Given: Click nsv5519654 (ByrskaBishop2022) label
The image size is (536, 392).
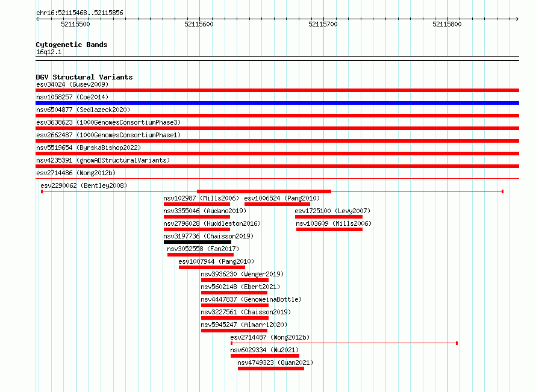Looking at the screenshot, I should coord(89,148).
